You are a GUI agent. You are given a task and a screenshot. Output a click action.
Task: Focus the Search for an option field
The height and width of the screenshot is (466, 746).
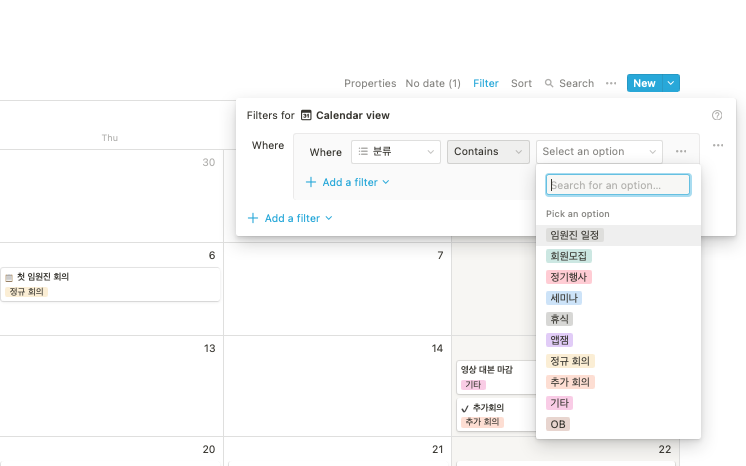click(x=618, y=185)
